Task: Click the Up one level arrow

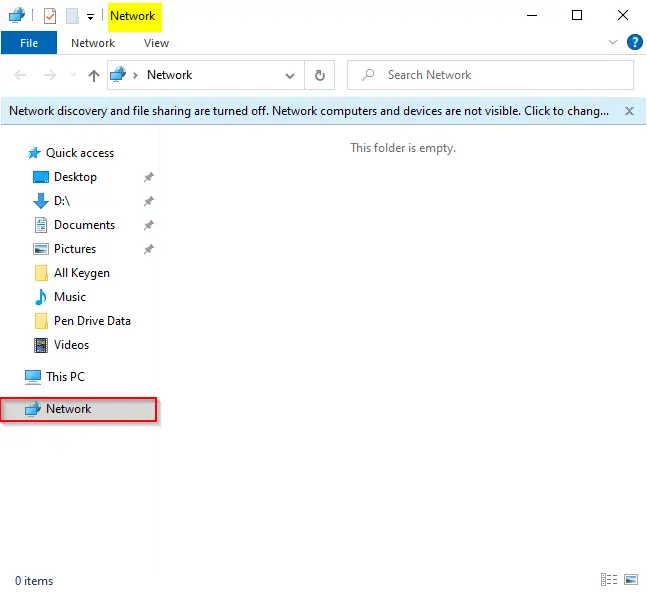Action: point(94,75)
